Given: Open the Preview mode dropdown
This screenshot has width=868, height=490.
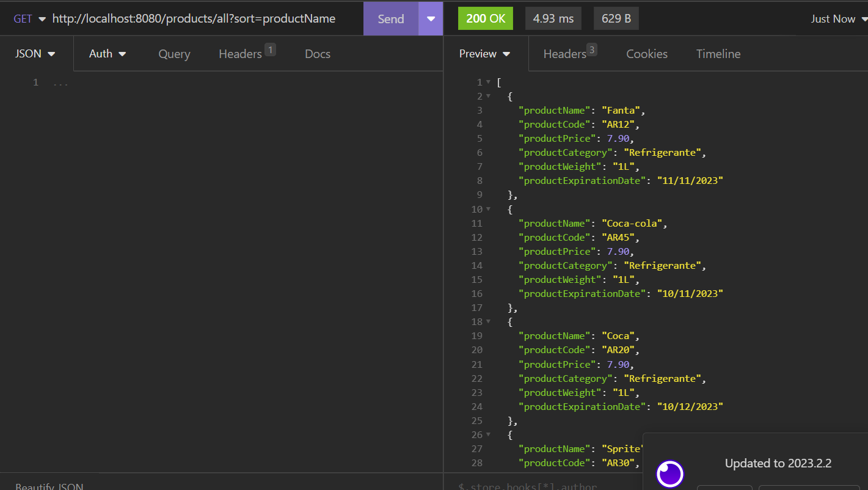Looking at the screenshot, I should pyautogui.click(x=484, y=54).
